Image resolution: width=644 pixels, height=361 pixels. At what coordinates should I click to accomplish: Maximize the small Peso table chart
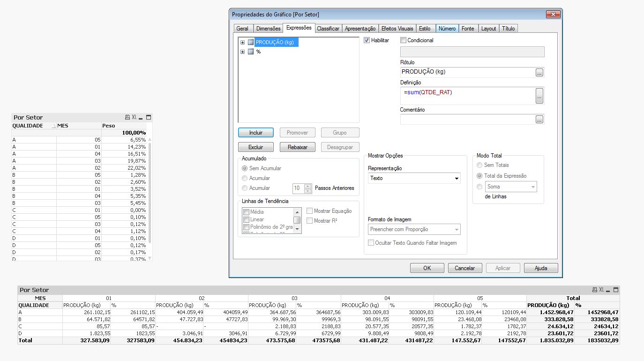pyautogui.click(x=149, y=117)
